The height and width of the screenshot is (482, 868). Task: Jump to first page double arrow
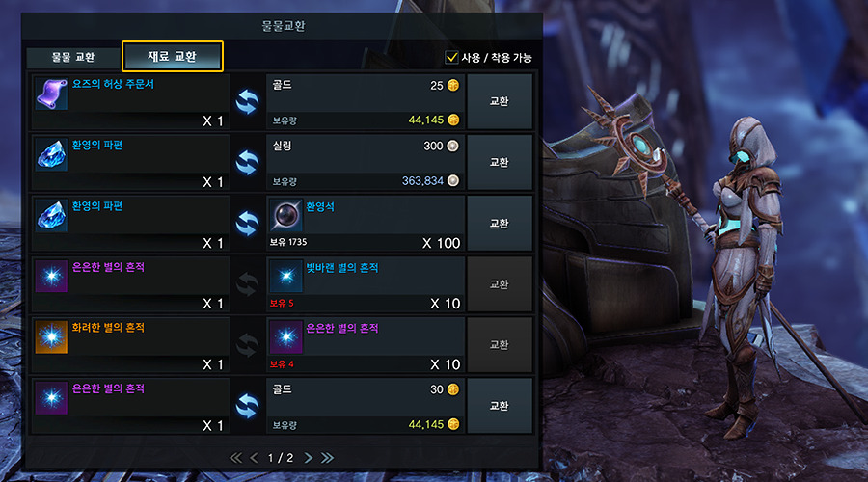(x=236, y=458)
